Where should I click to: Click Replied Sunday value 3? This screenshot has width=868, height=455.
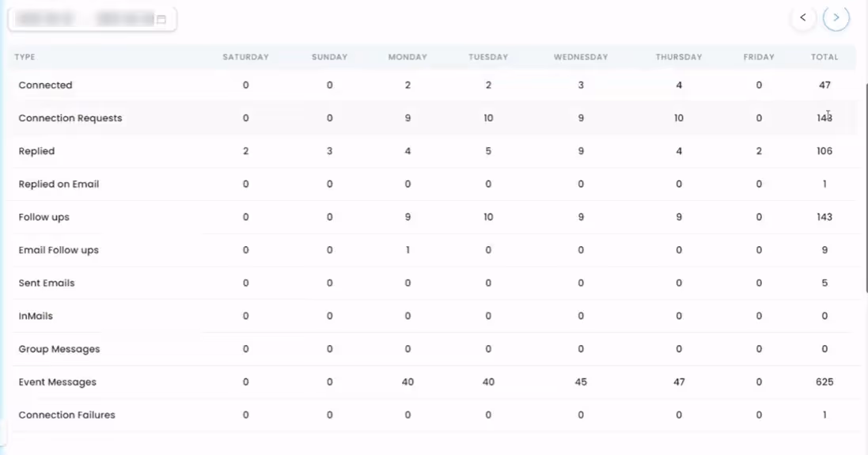click(x=329, y=151)
